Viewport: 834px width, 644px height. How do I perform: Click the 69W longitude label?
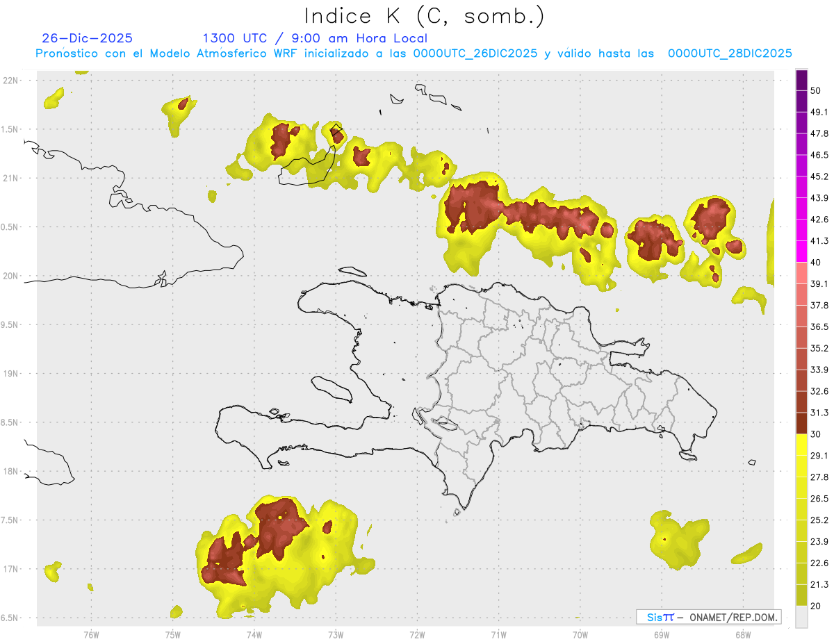pyautogui.click(x=661, y=634)
